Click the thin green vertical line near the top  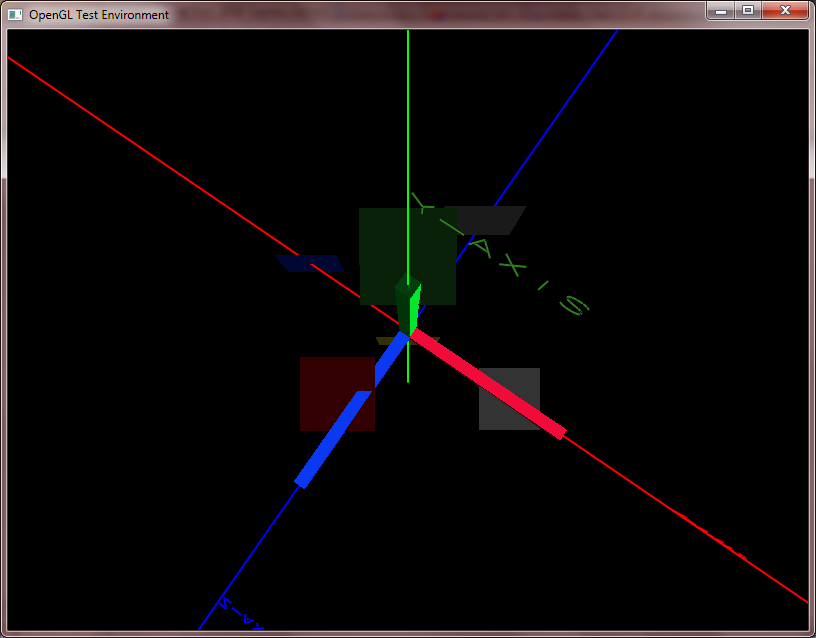click(408, 100)
